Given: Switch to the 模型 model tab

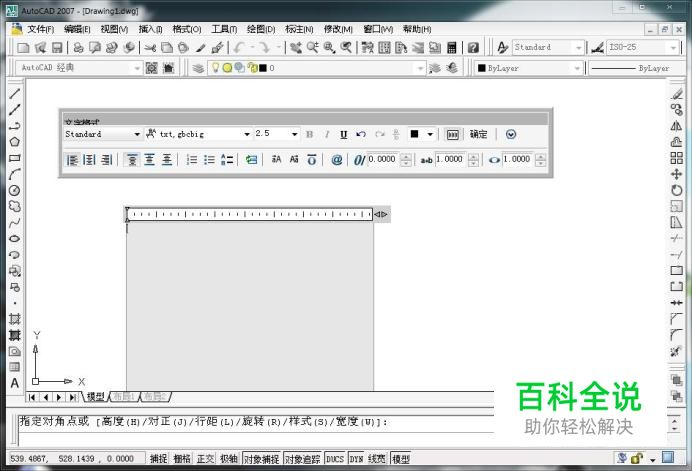Looking at the screenshot, I should coord(95,396).
